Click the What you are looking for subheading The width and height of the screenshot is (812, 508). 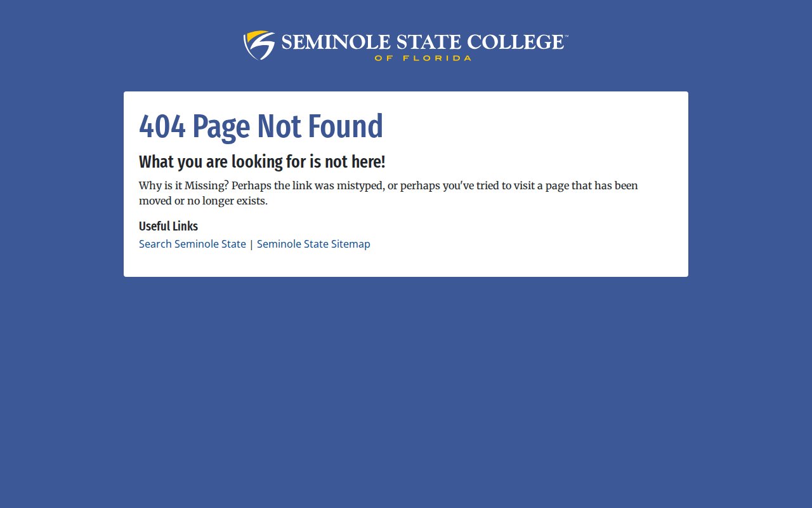click(x=262, y=162)
